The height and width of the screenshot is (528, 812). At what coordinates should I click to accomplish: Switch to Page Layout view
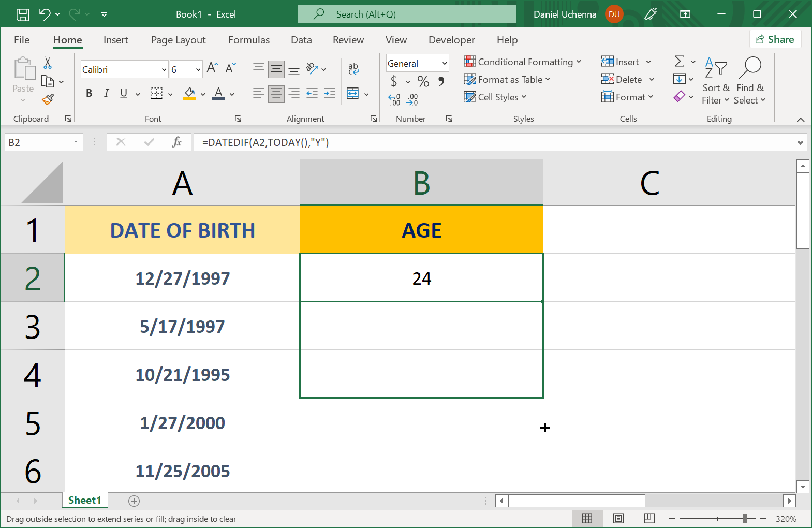click(618, 518)
